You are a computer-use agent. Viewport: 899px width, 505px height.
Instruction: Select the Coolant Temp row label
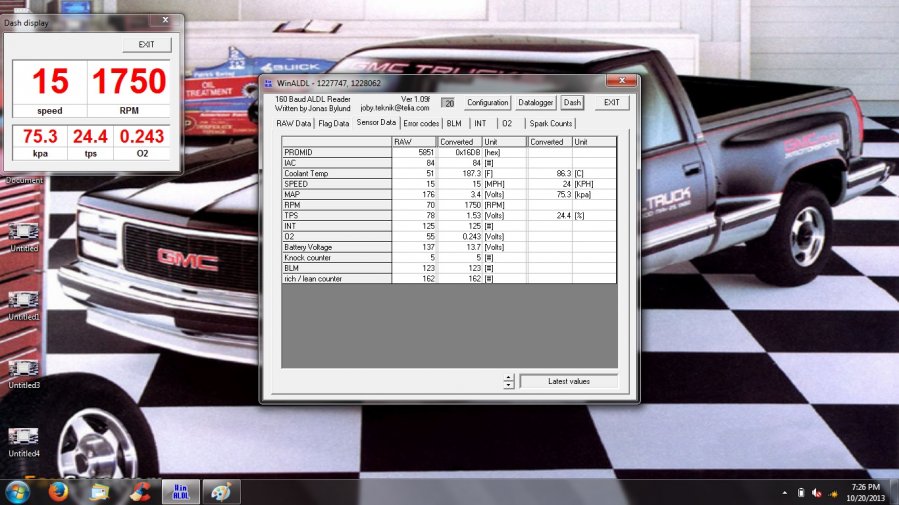[337, 173]
